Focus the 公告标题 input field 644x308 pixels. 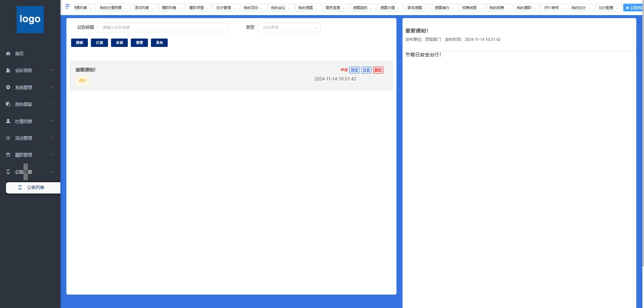(x=163, y=27)
